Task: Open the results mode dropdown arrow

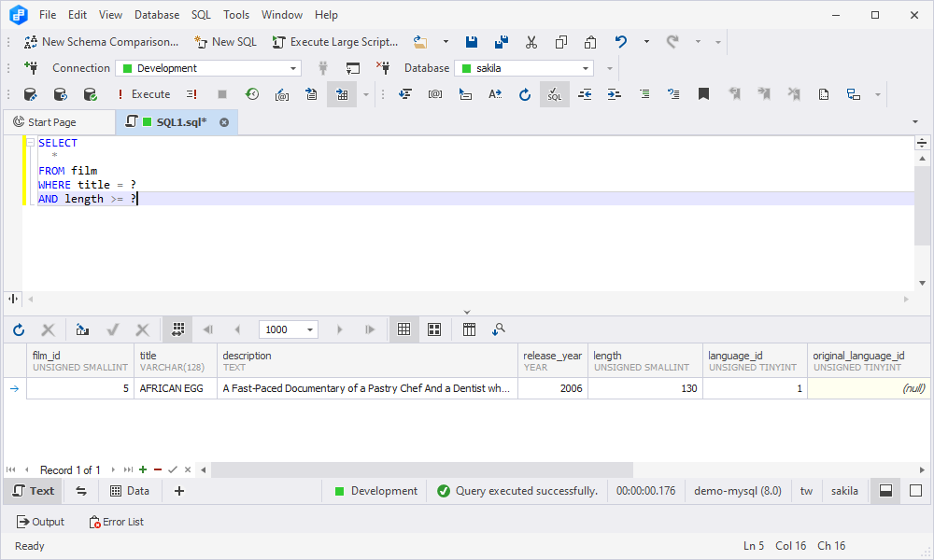Action: point(366,94)
